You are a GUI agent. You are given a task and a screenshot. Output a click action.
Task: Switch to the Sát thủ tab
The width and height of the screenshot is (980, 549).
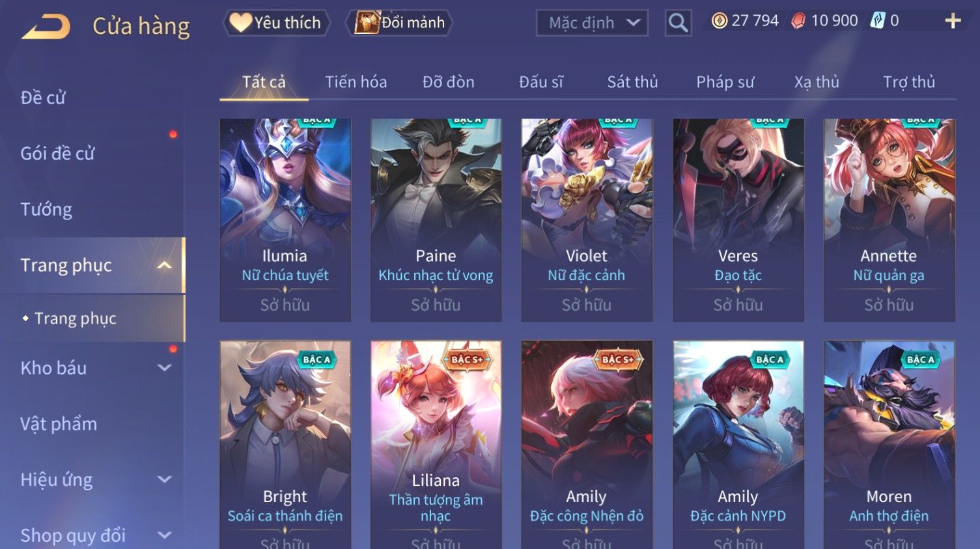click(632, 82)
